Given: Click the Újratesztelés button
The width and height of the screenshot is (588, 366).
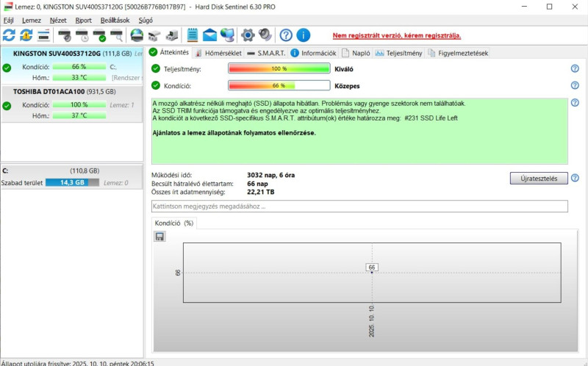Looking at the screenshot, I should pyautogui.click(x=539, y=178).
